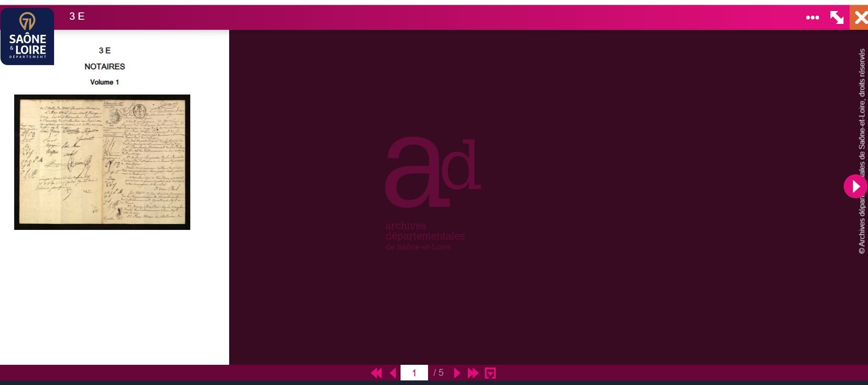
Task: Click the Saône & Loire département logo
Action: coord(27,36)
